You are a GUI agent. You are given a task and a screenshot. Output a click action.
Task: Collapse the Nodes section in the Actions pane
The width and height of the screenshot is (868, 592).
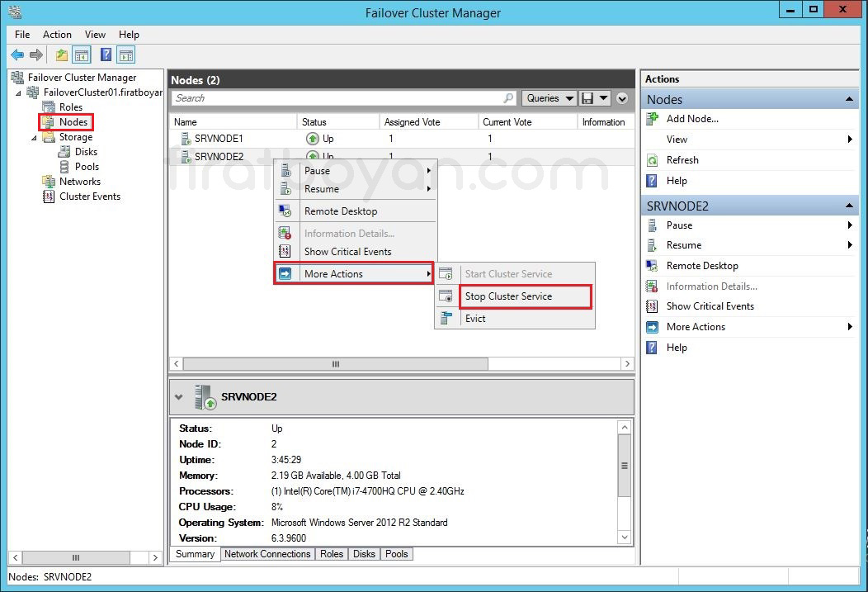pos(849,100)
